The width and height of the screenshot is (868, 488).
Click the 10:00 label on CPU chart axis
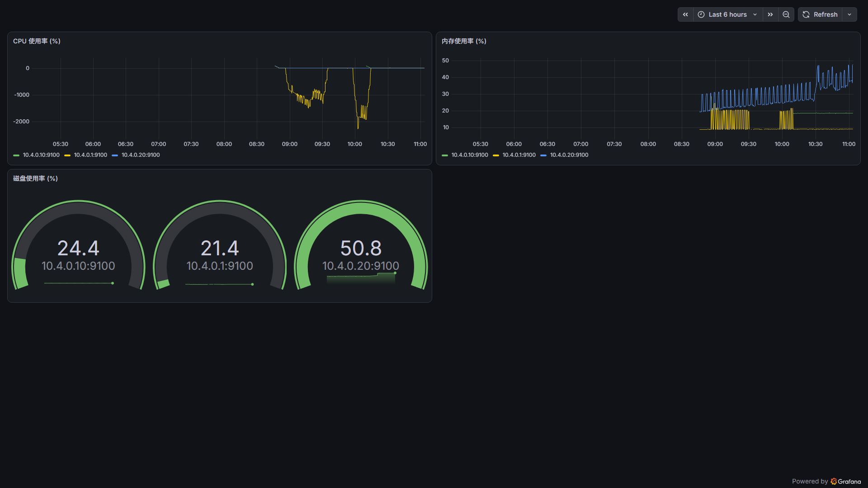click(x=355, y=144)
